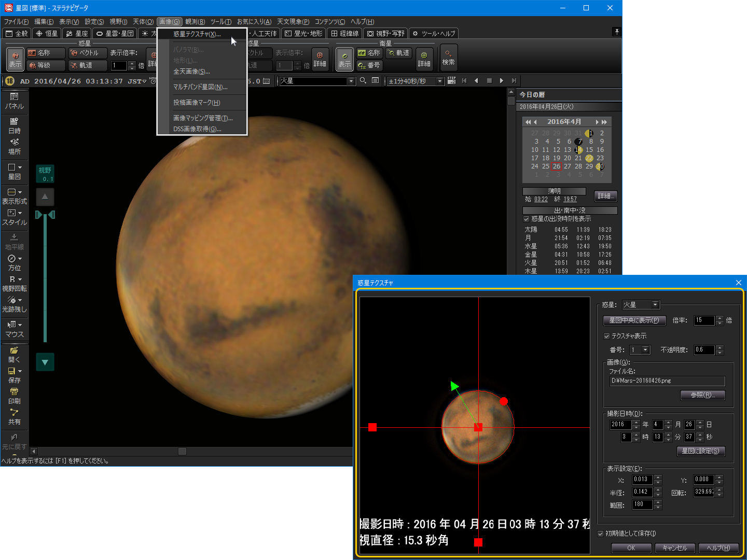Switch to the 恒星 ribbon tab
The image size is (747, 560).
pos(47,34)
